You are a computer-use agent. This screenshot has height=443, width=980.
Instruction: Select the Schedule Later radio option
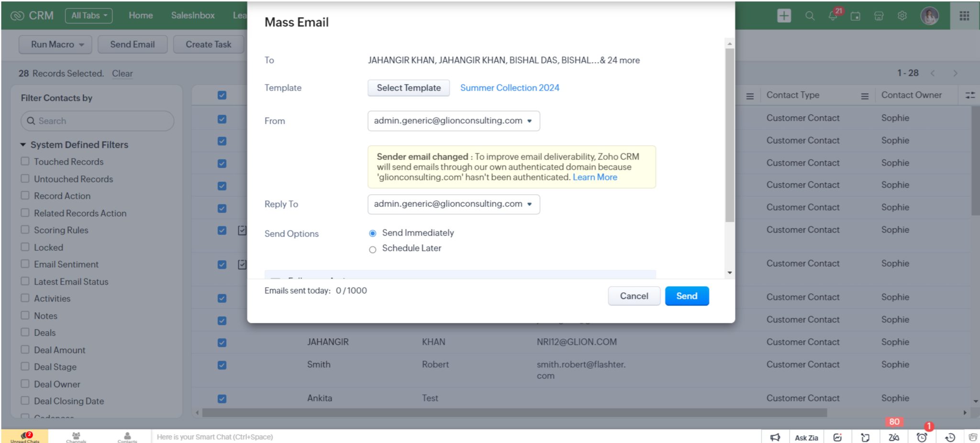coord(372,249)
